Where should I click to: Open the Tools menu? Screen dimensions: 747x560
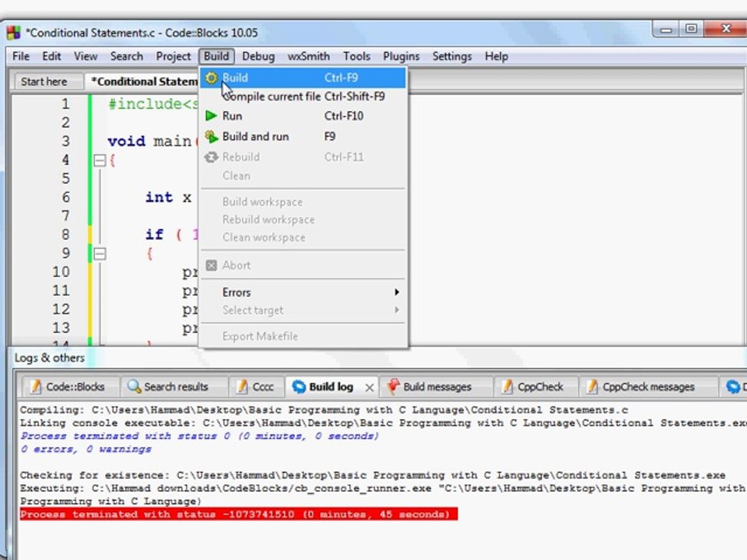pos(357,56)
